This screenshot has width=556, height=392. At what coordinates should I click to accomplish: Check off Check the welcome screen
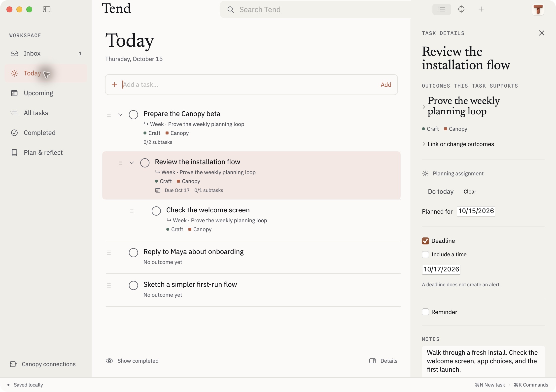(156, 211)
